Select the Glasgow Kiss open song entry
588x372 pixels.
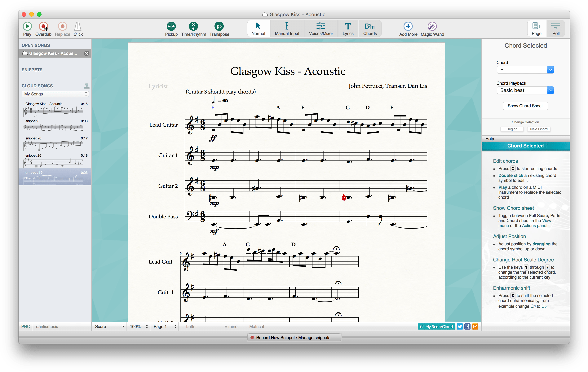tap(53, 53)
